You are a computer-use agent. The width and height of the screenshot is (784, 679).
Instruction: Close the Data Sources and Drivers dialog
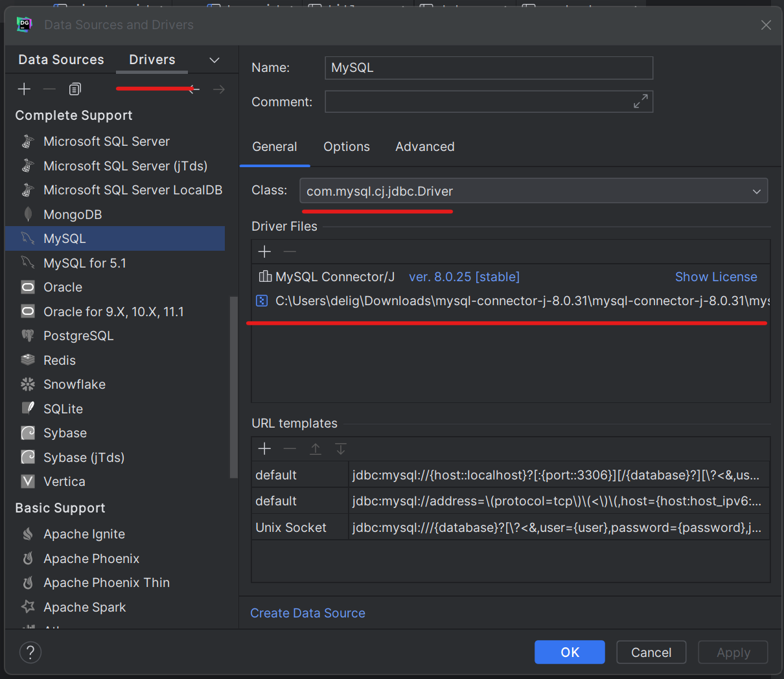click(x=766, y=25)
